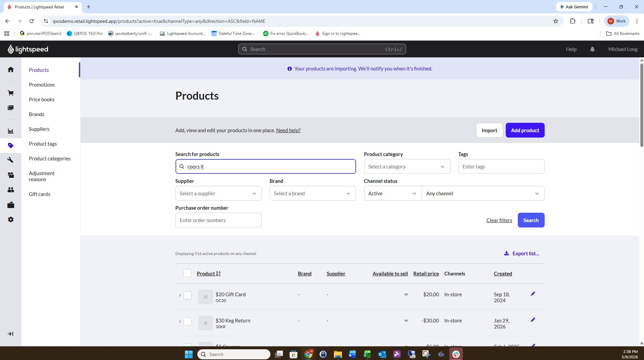Image resolution: width=644 pixels, height=360 pixels.
Task: Open the notifications bell icon
Action: click(592, 49)
